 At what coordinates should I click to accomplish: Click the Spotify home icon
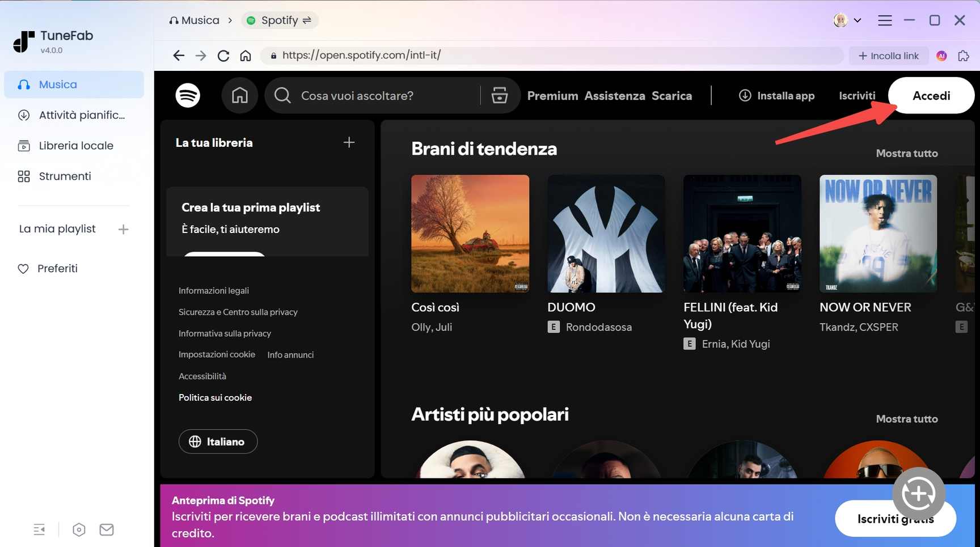tap(239, 95)
